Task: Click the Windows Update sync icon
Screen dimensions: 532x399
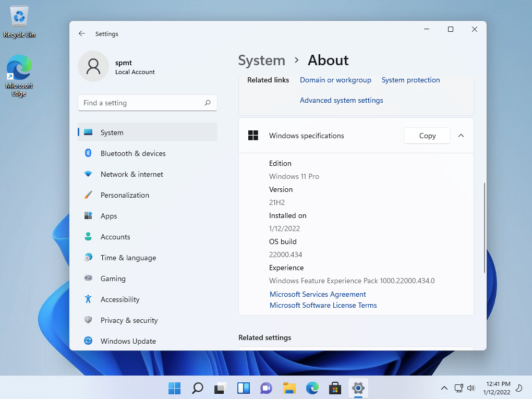Action: [x=88, y=341]
